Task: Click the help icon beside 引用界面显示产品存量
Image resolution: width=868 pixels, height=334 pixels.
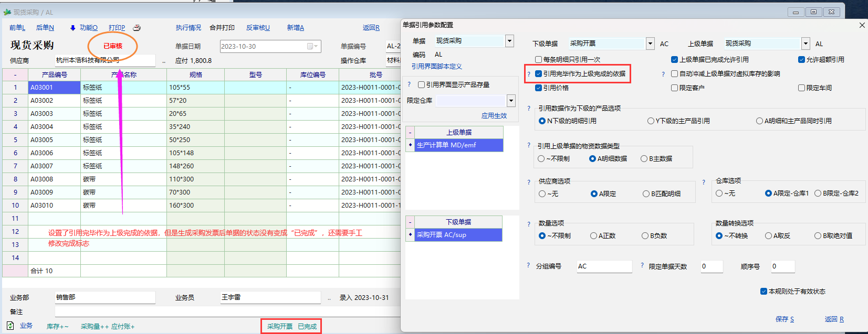Action: pyautogui.click(x=409, y=84)
